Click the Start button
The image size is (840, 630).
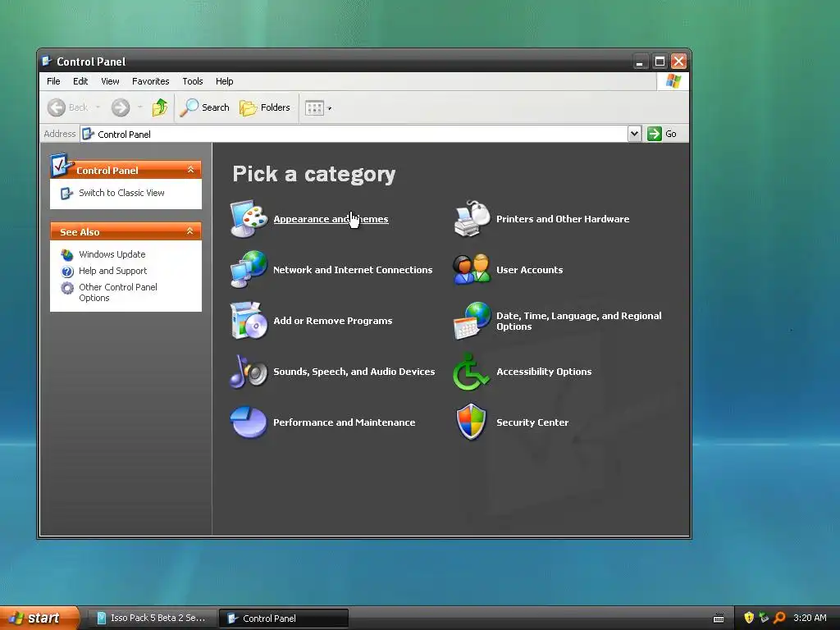coord(39,618)
